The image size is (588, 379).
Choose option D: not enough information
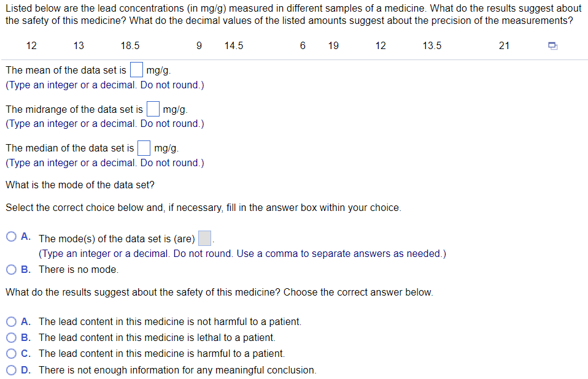point(11,369)
